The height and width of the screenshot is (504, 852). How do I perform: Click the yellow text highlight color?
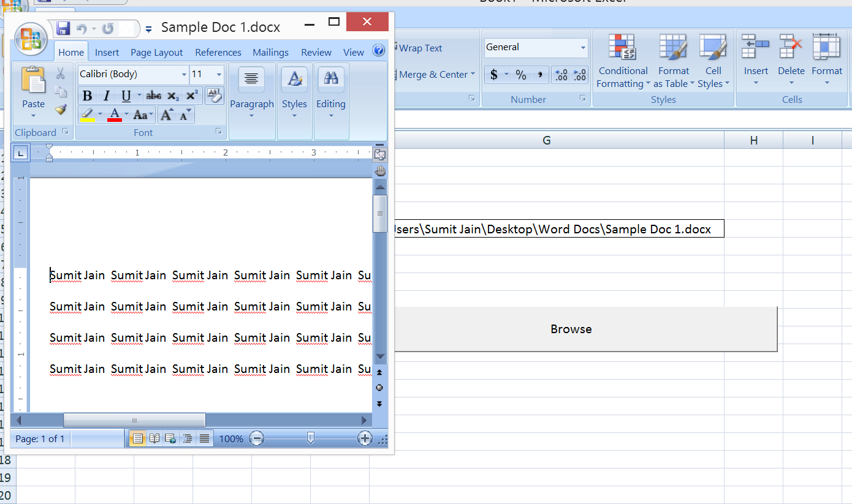click(x=88, y=114)
